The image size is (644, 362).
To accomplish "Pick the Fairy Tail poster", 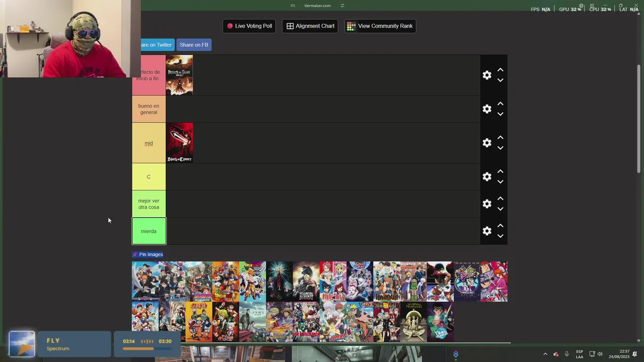I will [333, 282].
